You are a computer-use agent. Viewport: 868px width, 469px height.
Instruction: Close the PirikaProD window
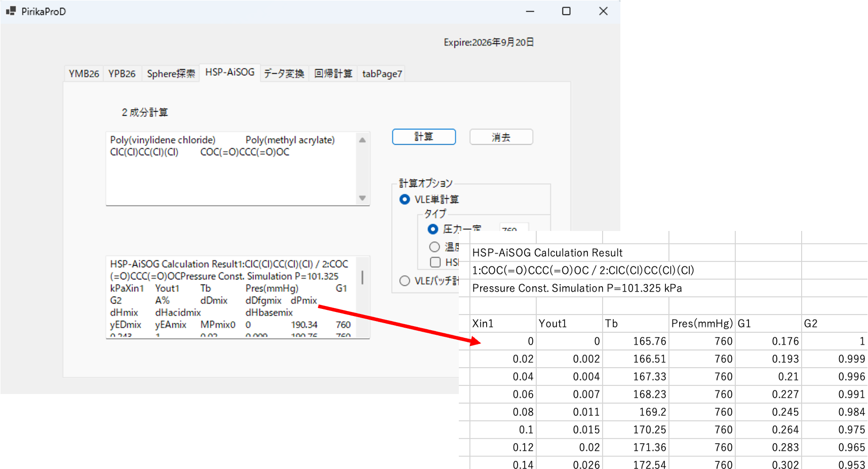[603, 11]
